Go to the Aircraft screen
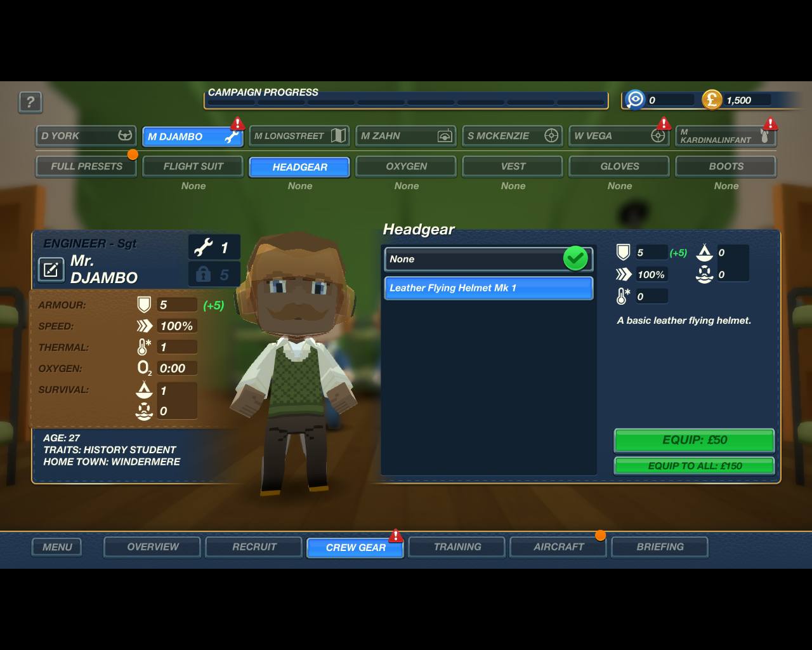This screenshot has width=812, height=650. point(558,547)
